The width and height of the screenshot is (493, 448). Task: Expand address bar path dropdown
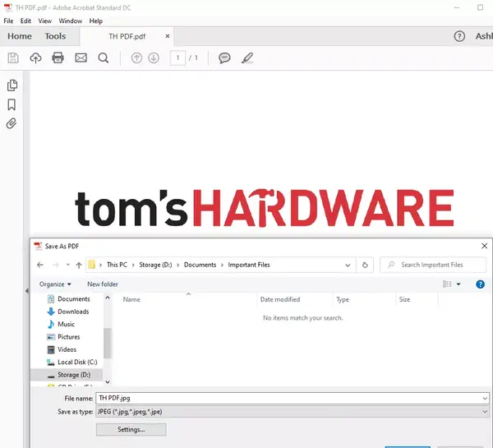[x=348, y=265]
